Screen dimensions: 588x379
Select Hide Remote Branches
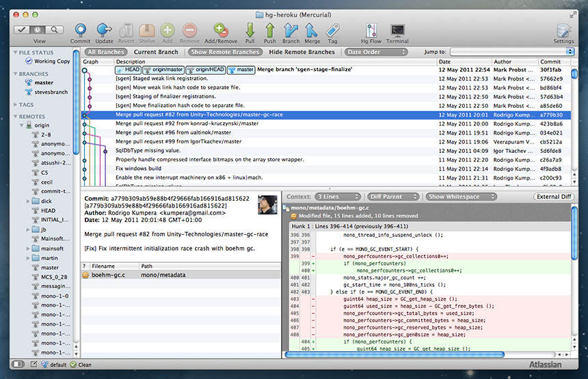(x=302, y=52)
